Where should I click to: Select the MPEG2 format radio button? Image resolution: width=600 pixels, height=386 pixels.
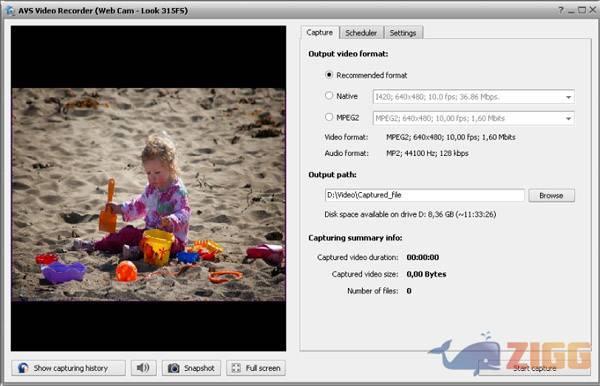(329, 117)
